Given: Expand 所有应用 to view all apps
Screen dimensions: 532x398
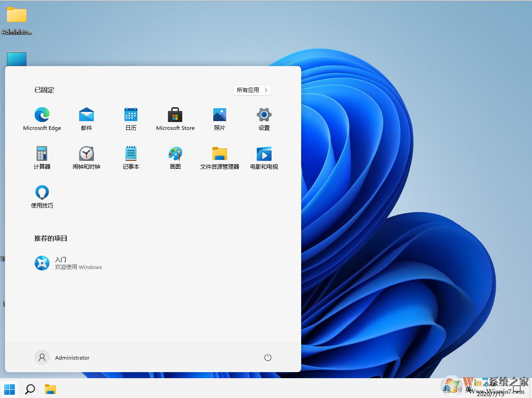Looking at the screenshot, I should point(252,90).
